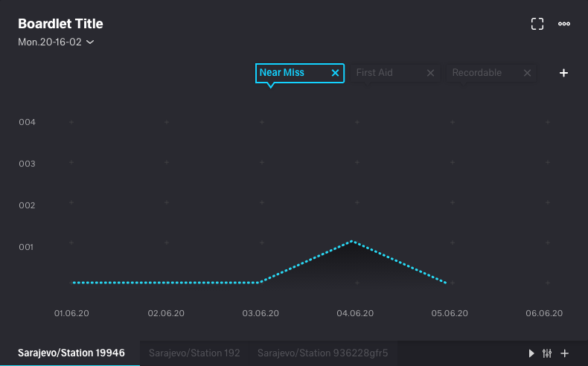This screenshot has height=366, width=588.
Task: Remove the Near Miss filter tag
Action: click(335, 73)
